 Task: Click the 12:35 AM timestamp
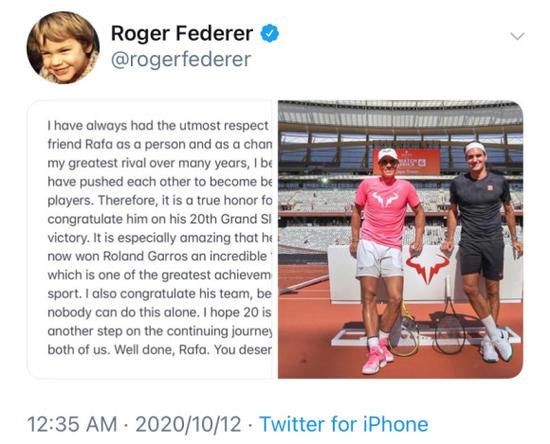[x=72, y=424]
